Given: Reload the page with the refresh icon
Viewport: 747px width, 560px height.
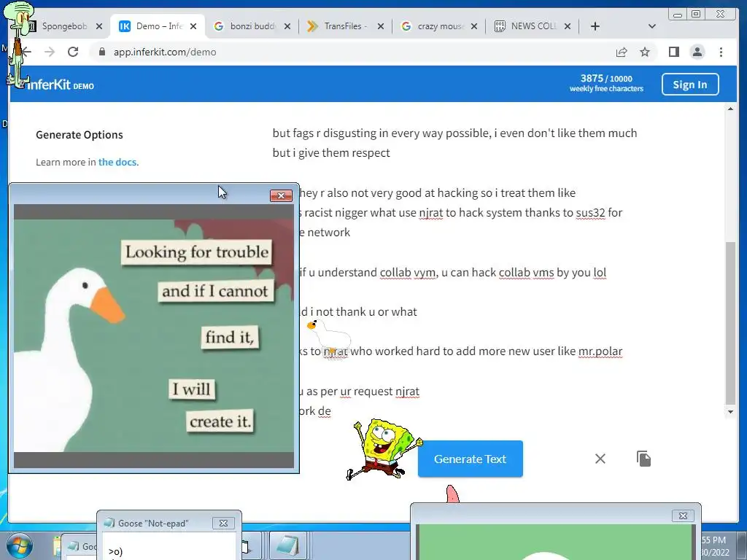Looking at the screenshot, I should (73, 52).
